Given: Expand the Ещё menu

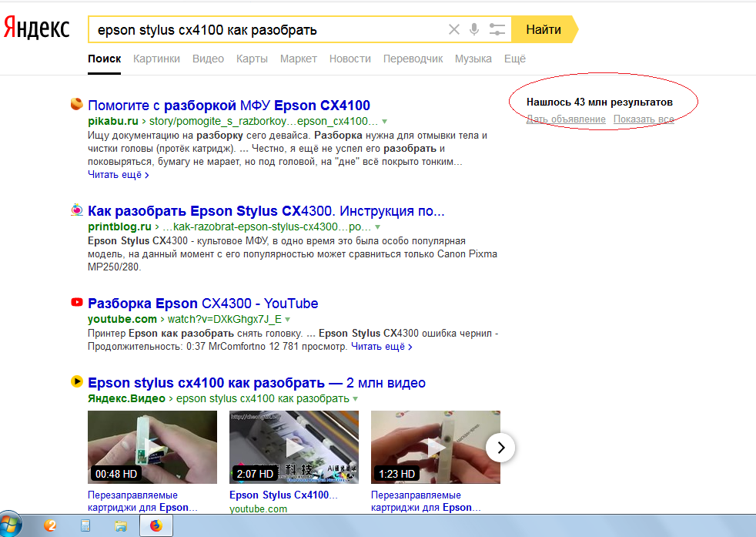Looking at the screenshot, I should 514,59.
